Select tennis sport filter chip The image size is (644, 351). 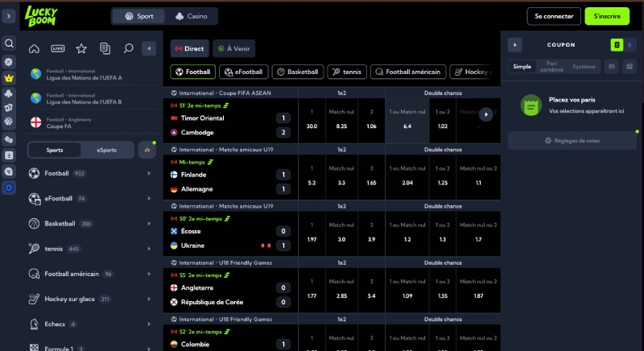(347, 72)
